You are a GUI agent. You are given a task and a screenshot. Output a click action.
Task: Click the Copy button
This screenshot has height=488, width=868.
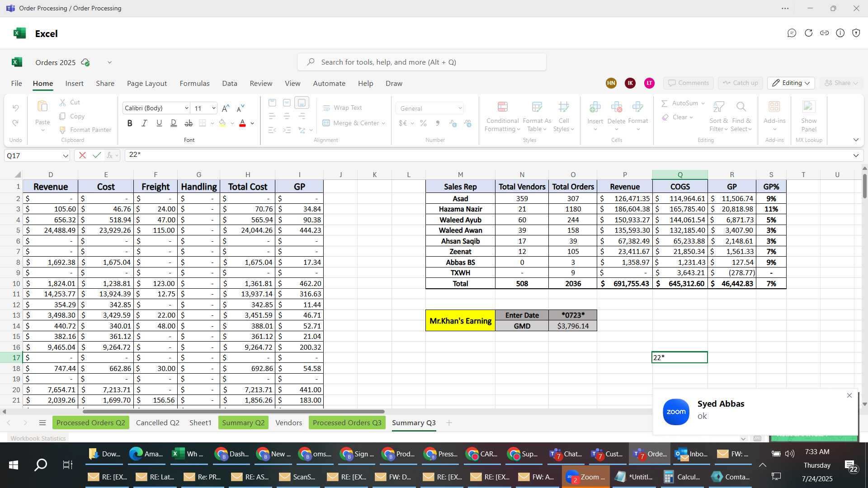tap(72, 116)
